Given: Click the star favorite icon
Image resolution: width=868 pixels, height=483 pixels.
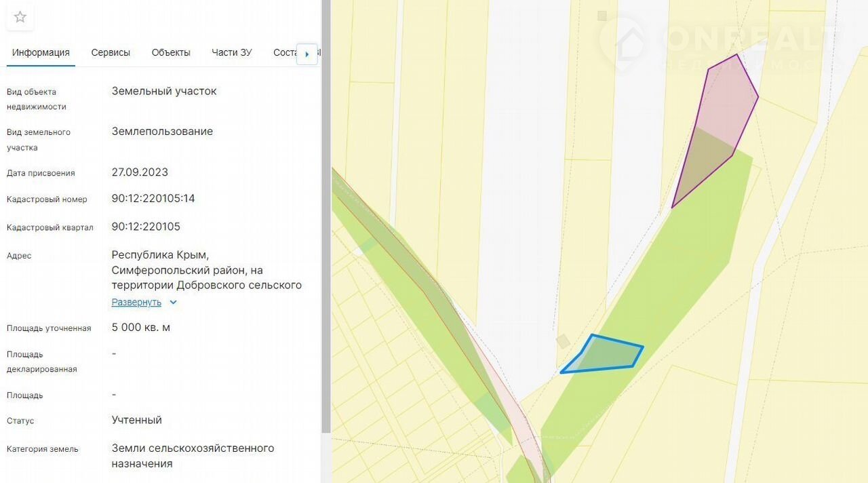Looking at the screenshot, I should (x=20, y=17).
